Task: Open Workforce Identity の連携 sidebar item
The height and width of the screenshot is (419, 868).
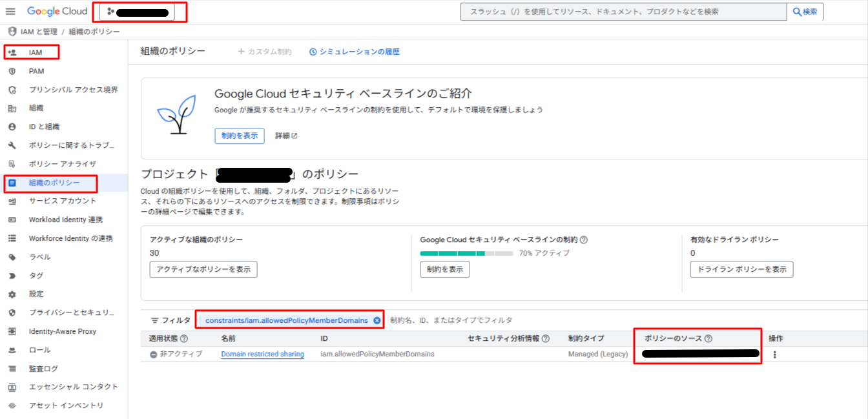Action: click(70, 238)
